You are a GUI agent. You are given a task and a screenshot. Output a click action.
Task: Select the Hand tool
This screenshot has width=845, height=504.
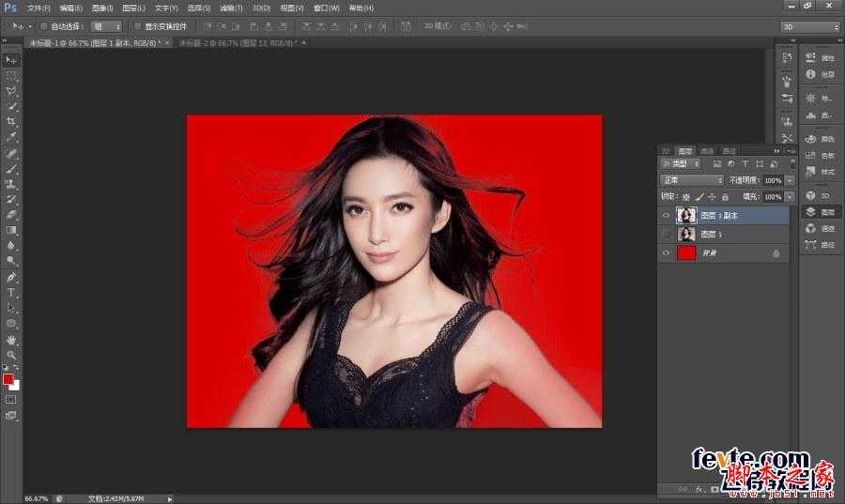coord(10,341)
